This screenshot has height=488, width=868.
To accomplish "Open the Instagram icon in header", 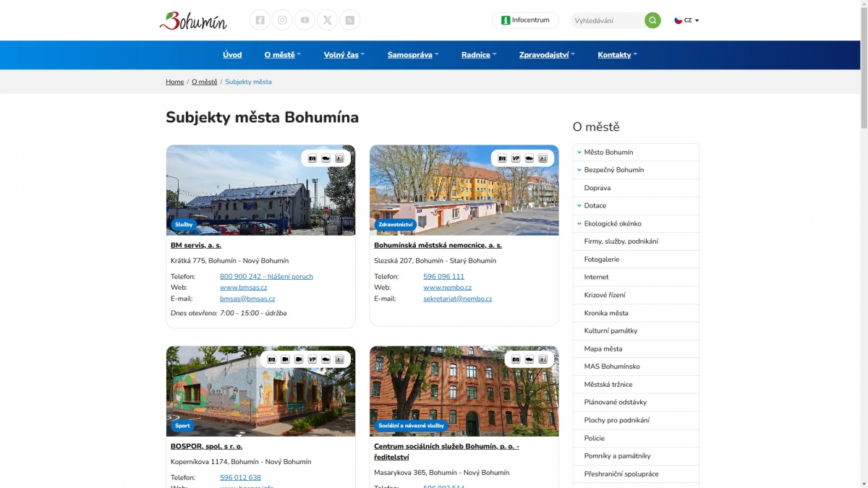I will point(282,20).
